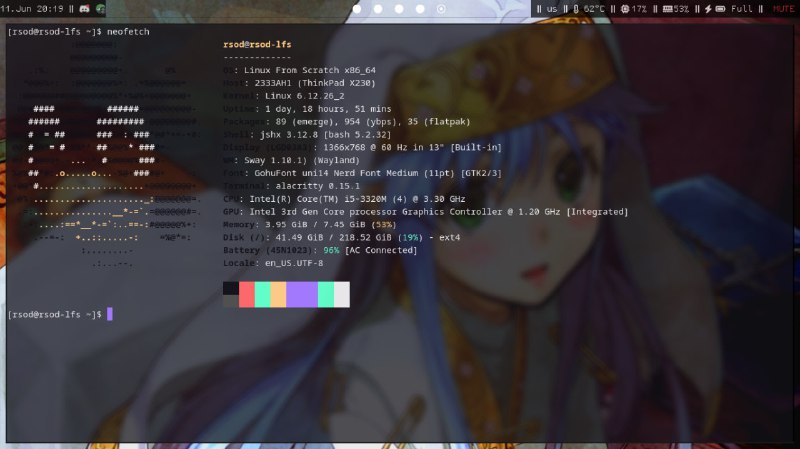The height and width of the screenshot is (449, 800).
Task: Toggle the red MUTE audio indicator
Action: [x=784, y=9]
